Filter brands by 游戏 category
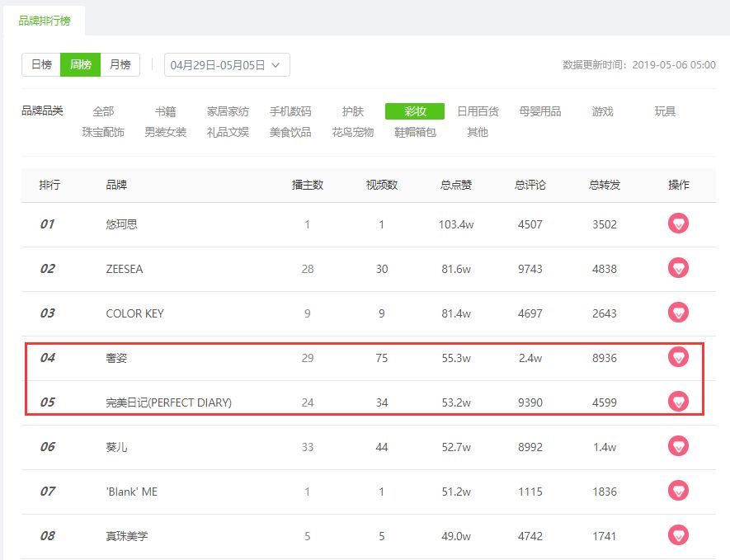The image size is (730, 560). pyautogui.click(x=602, y=111)
